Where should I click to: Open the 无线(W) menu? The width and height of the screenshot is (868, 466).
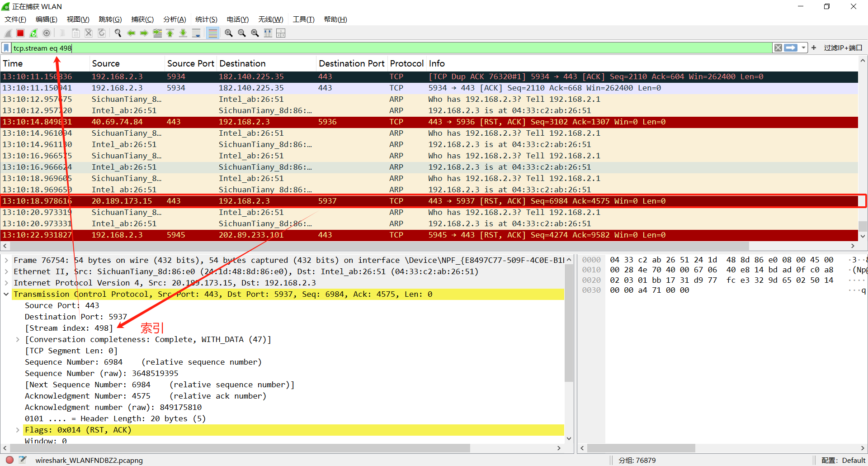[271, 19]
